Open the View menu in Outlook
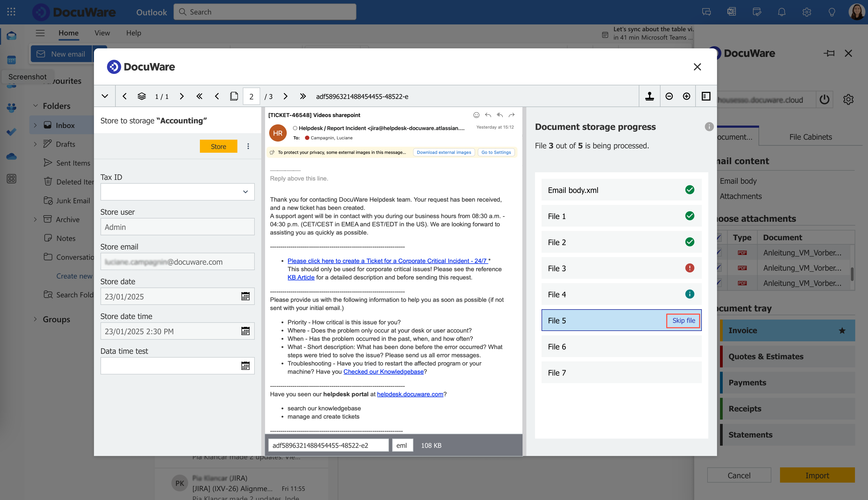This screenshot has height=500, width=868. (102, 33)
